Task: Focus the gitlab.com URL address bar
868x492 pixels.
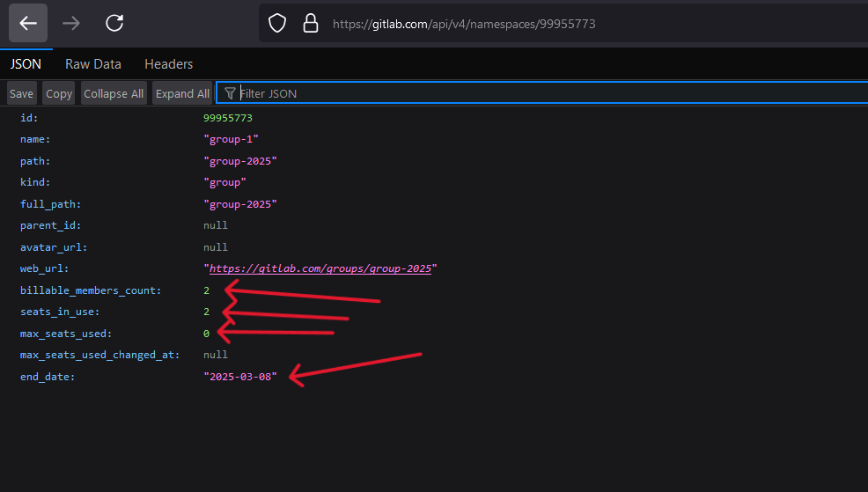Action: coord(528,24)
